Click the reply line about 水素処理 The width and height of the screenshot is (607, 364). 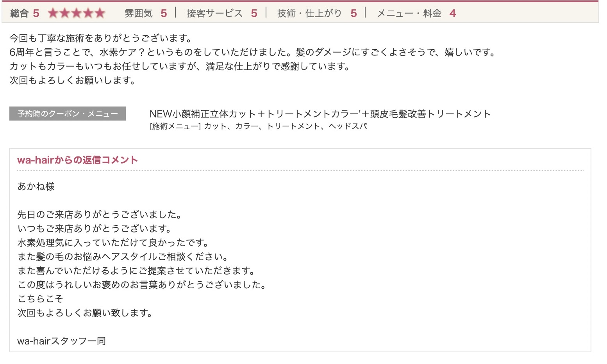click(x=113, y=243)
